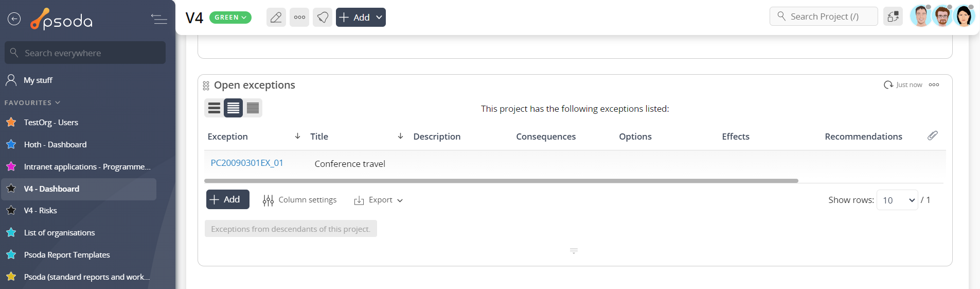This screenshot has width=980, height=289.
Task: Click the Column settings button
Action: coord(299,200)
